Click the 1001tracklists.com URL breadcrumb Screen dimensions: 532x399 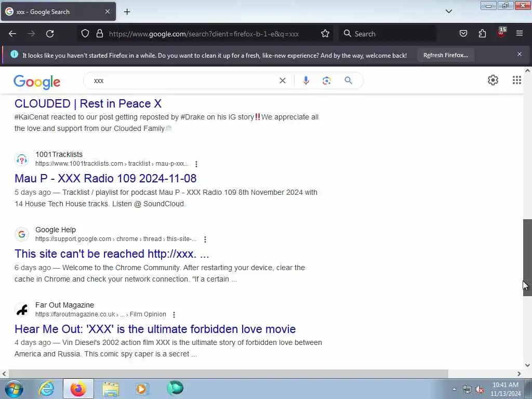[112, 164]
